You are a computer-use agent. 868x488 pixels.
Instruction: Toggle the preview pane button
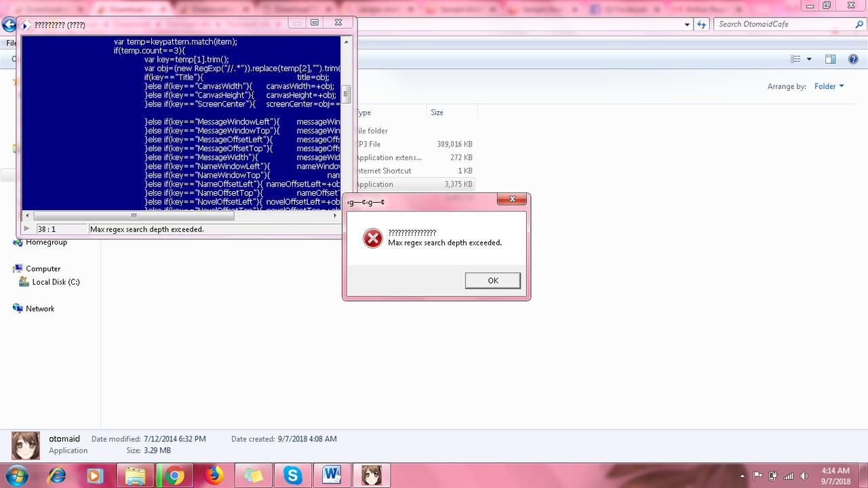(830, 59)
